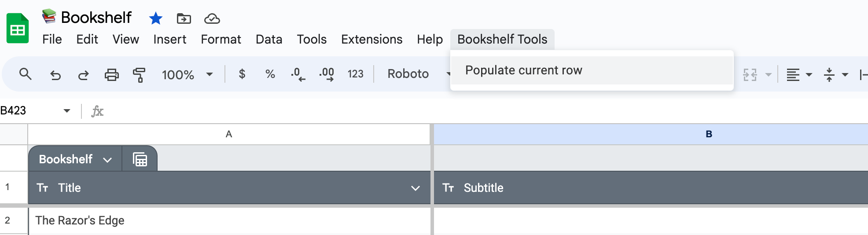Open the Roboto font selector
The image size is (868, 235).
[408, 74]
